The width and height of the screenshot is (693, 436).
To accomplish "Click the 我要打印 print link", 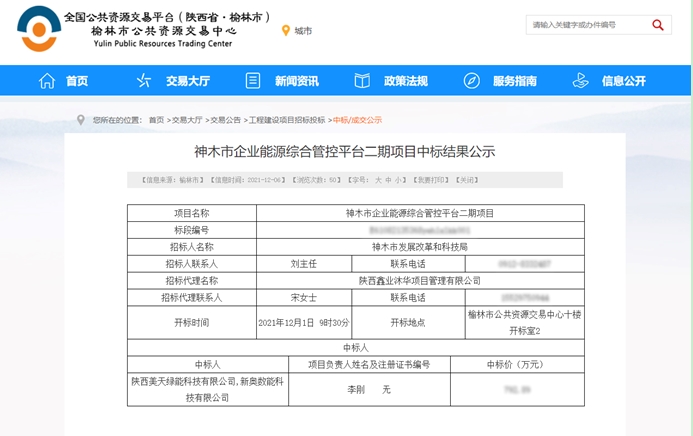I will tap(431, 180).
